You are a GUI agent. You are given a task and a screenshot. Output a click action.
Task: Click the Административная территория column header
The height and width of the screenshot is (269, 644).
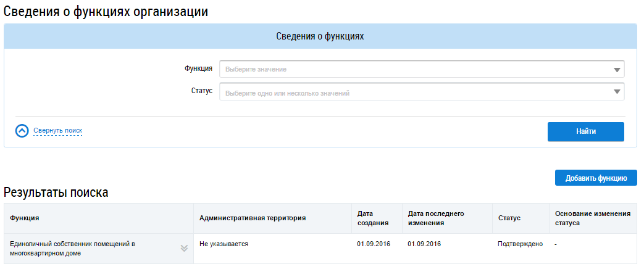coord(253,218)
